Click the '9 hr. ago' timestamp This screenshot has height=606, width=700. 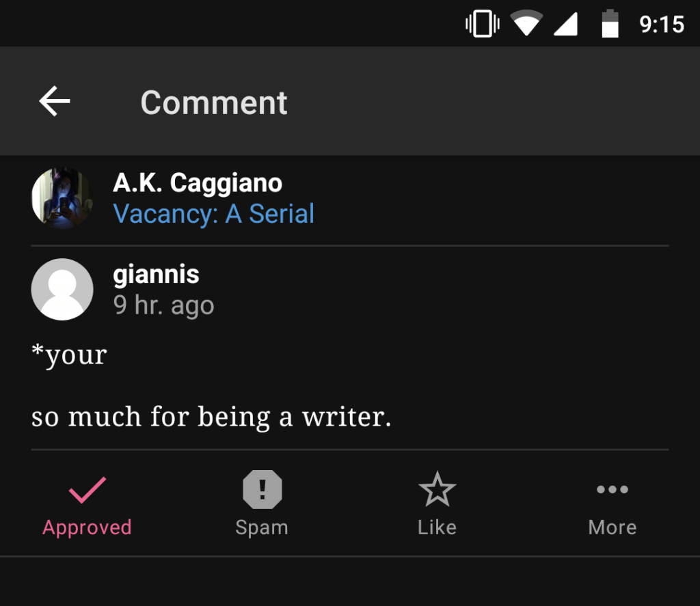pos(163,305)
